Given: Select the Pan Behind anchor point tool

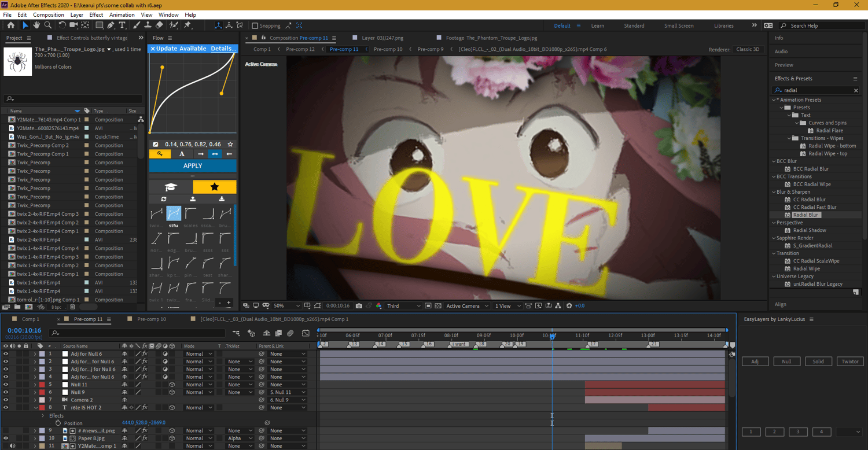Looking at the screenshot, I should 85,25.
